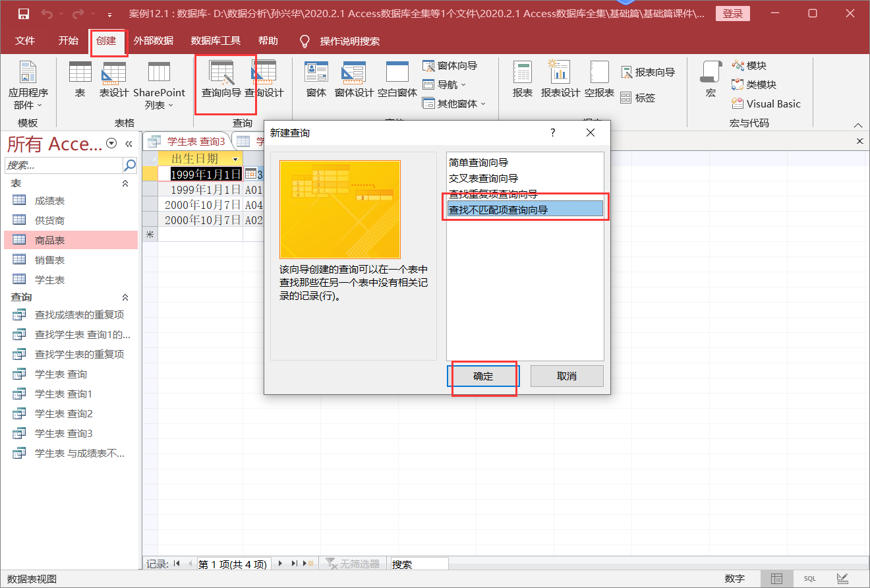Click the Tell Me search (操作说明搜索)
This screenshot has height=588, width=870.
[x=340, y=42]
